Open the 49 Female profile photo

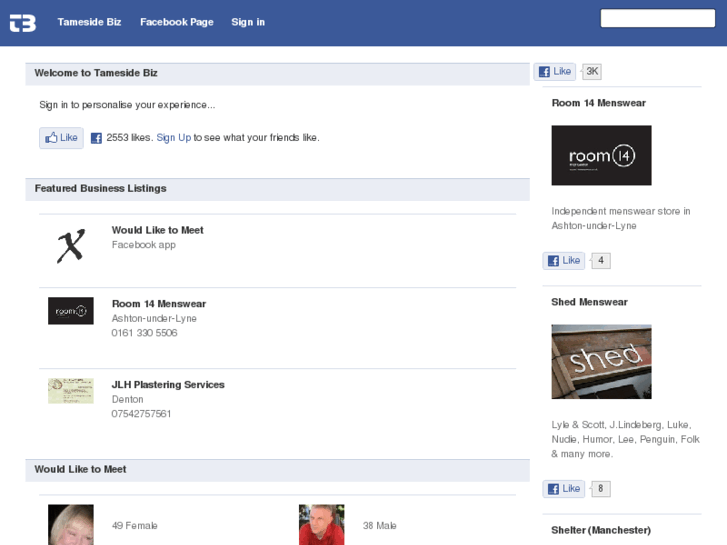(x=70, y=525)
